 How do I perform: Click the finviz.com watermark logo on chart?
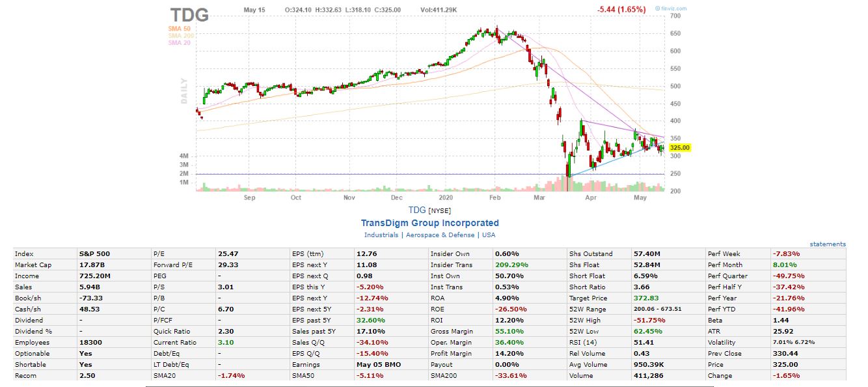(x=671, y=8)
